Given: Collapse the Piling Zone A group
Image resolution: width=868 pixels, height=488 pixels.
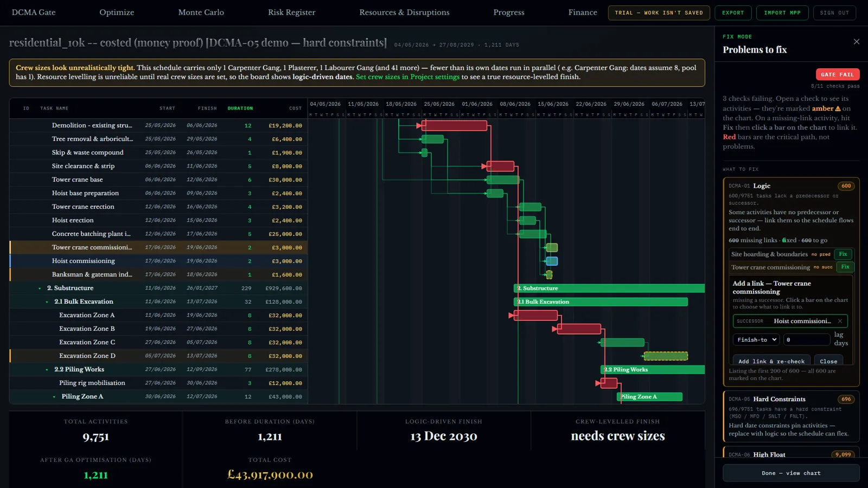Looking at the screenshot, I should (x=54, y=397).
